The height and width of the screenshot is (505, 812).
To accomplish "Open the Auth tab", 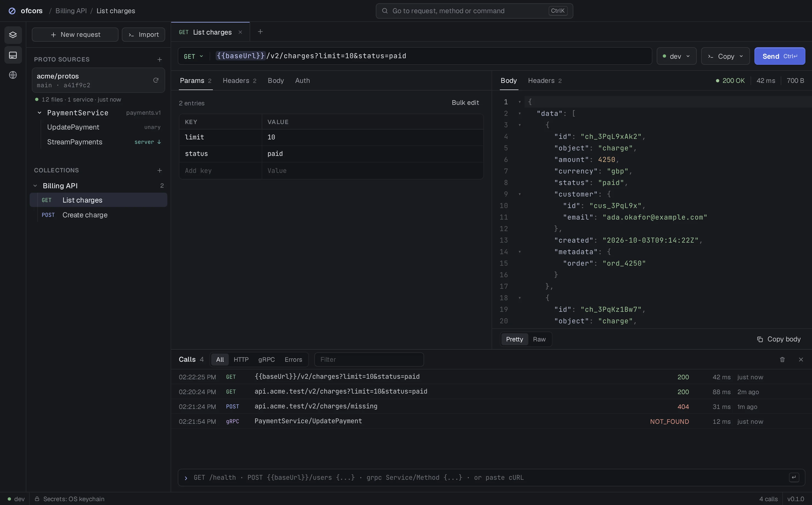I will point(302,80).
